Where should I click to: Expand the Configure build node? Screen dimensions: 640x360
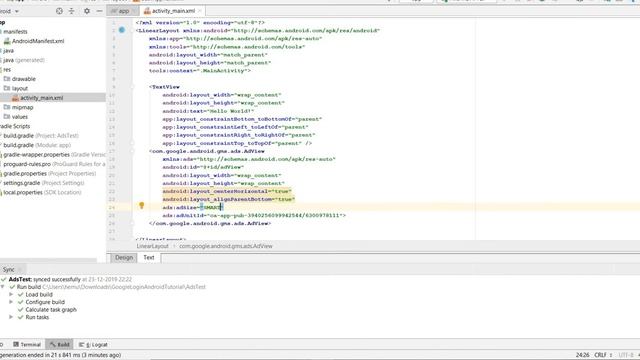(11, 302)
